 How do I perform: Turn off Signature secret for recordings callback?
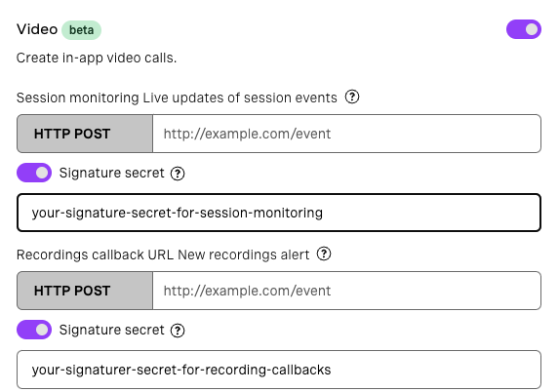34,330
